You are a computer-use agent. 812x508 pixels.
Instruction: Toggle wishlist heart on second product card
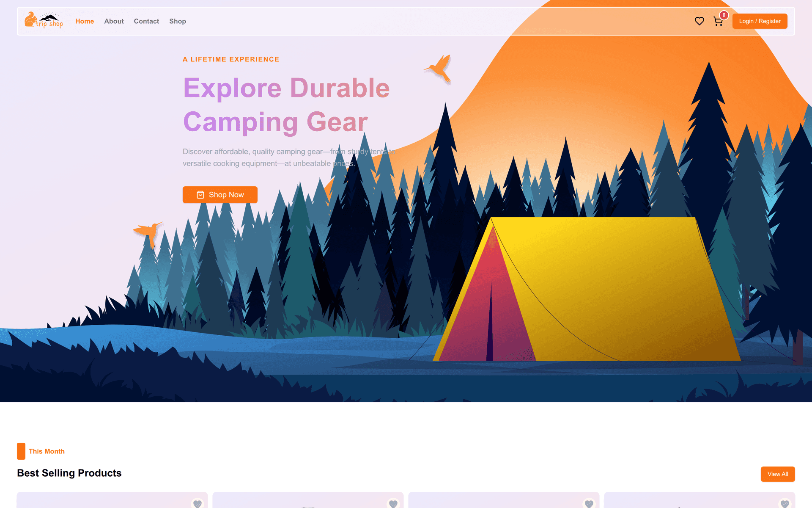(x=393, y=503)
